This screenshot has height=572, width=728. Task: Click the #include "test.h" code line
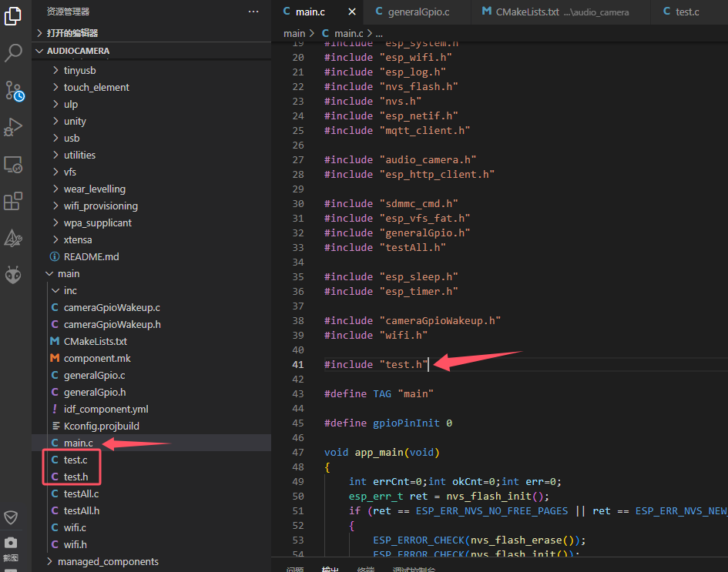tap(376, 365)
